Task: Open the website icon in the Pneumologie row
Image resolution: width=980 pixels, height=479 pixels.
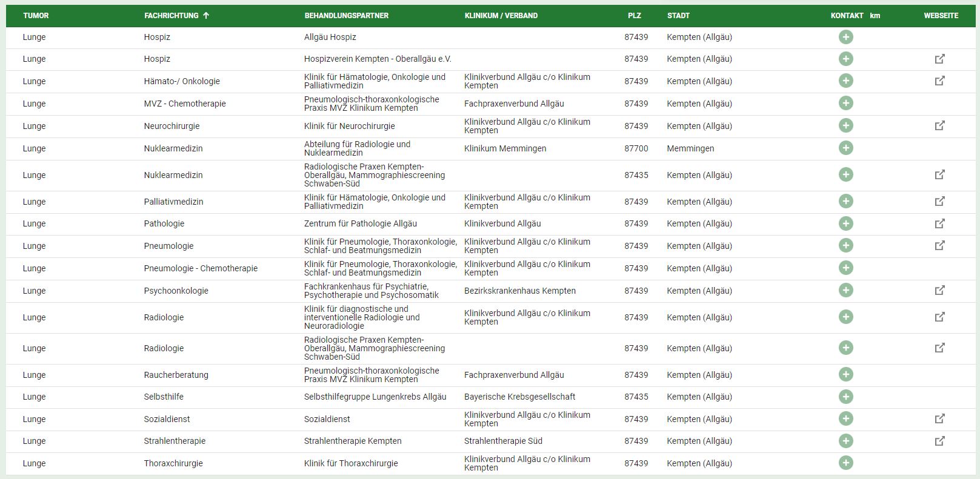Action: click(x=939, y=245)
